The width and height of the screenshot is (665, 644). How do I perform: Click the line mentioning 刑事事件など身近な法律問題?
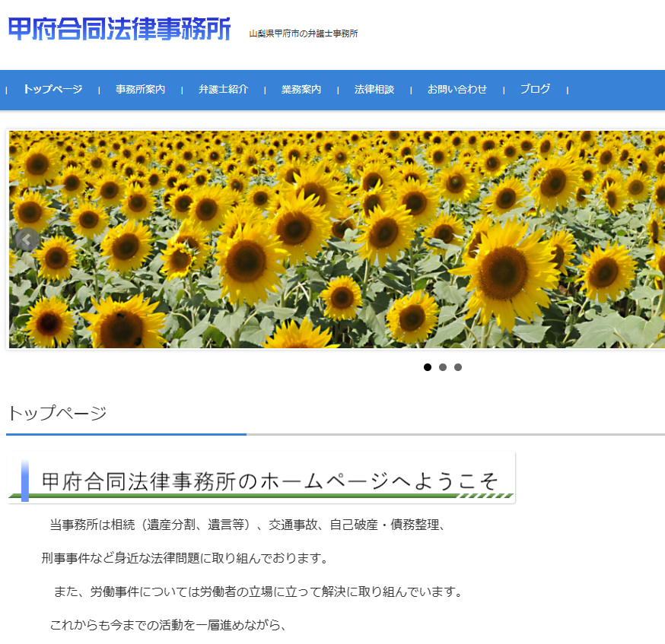[184, 559]
